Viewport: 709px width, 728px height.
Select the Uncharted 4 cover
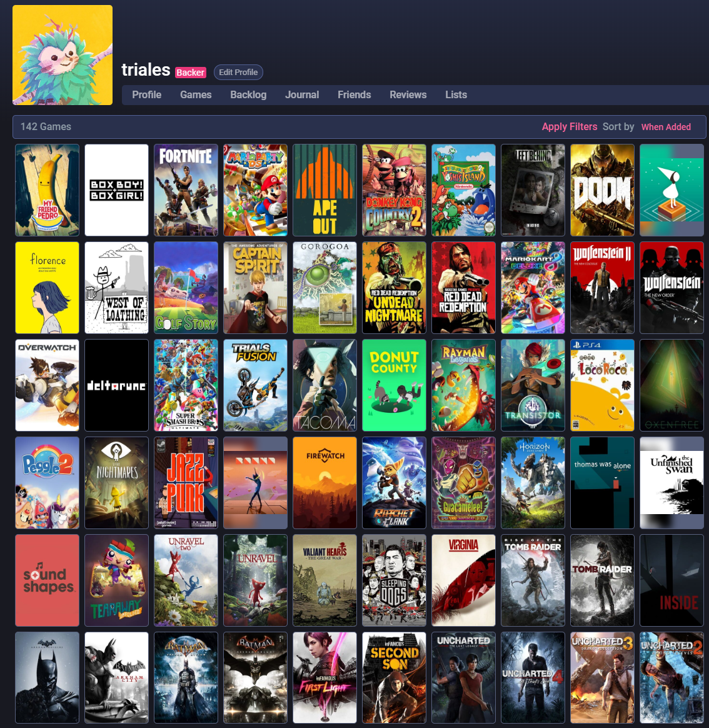tap(533, 678)
